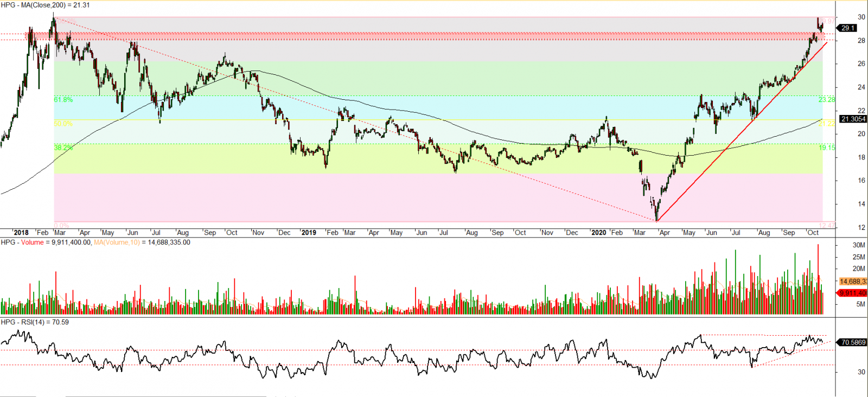
Task: Click the 21.3054 moving average value tag
Action: point(853,119)
